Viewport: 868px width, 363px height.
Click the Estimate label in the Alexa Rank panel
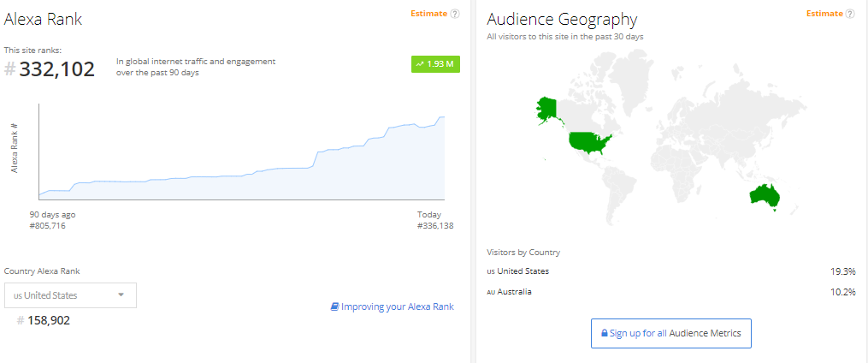(428, 14)
